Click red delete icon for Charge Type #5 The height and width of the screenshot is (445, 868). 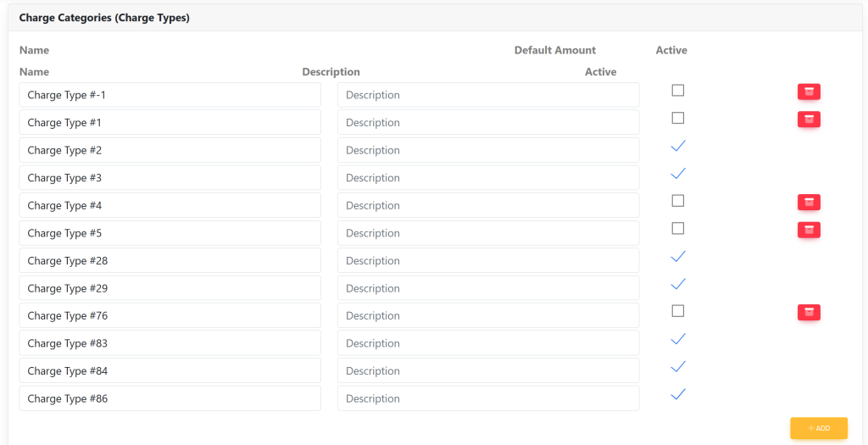(x=809, y=230)
